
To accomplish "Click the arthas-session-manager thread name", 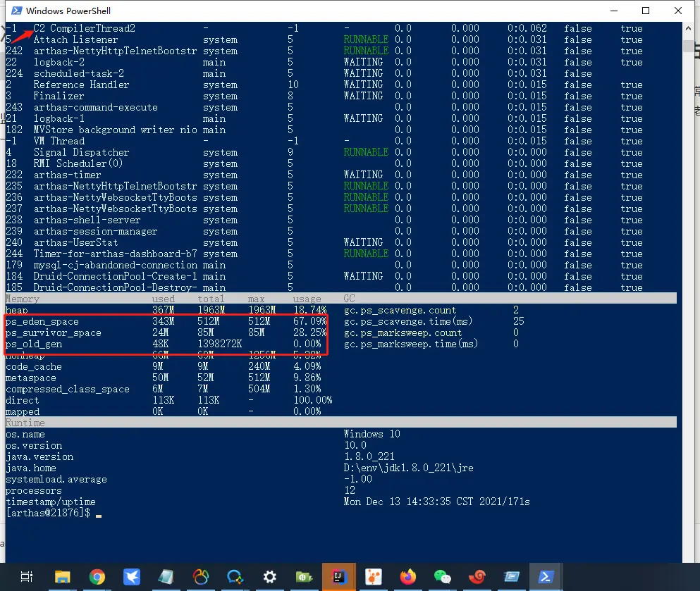I will pyautogui.click(x=96, y=232).
